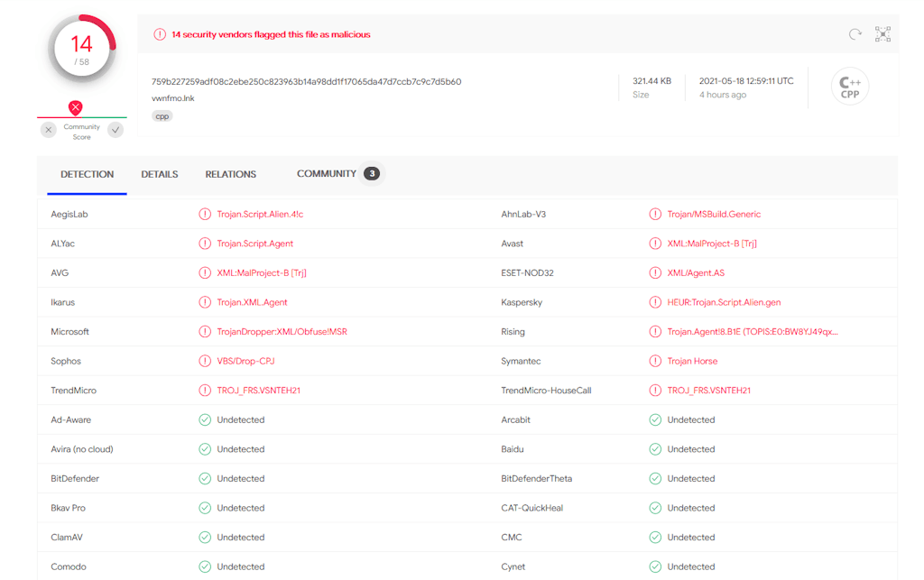
Task: Click the red community score marker
Action: click(x=76, y=107)
